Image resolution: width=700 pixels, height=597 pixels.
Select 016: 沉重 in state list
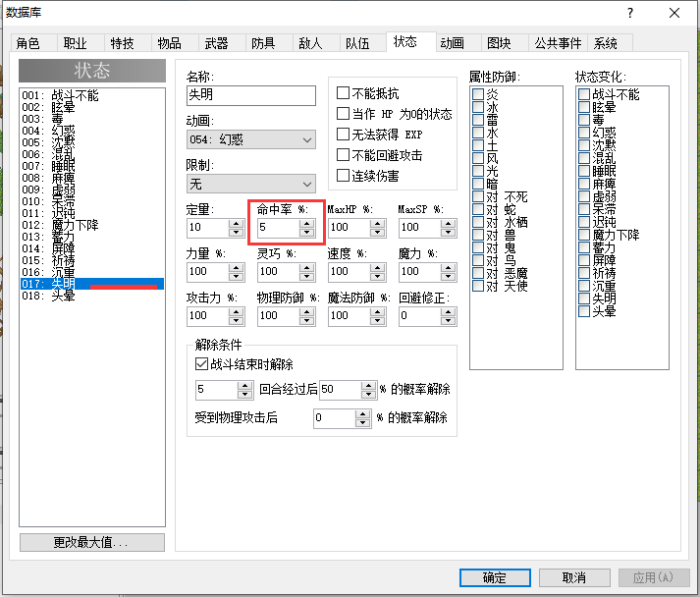point(92,272)
